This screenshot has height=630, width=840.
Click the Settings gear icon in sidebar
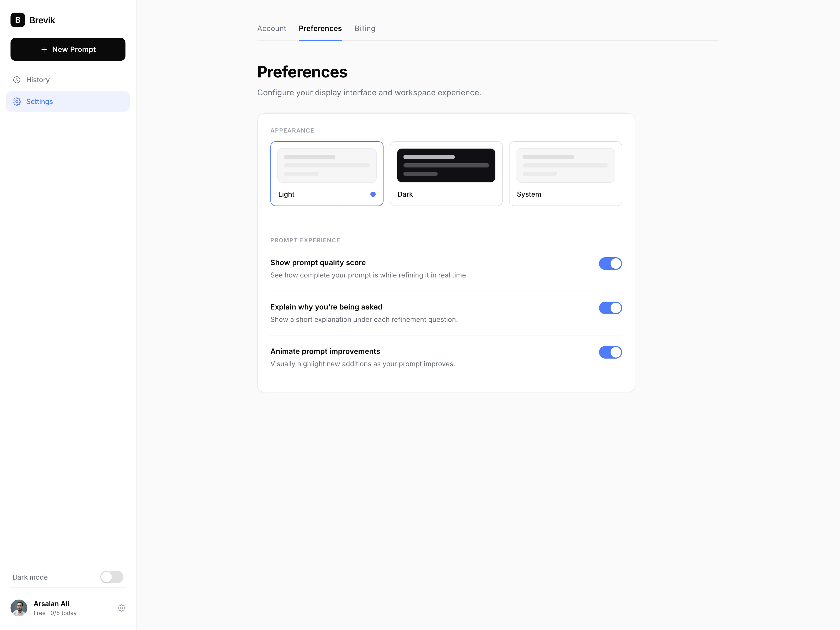(x=17, y=101)
